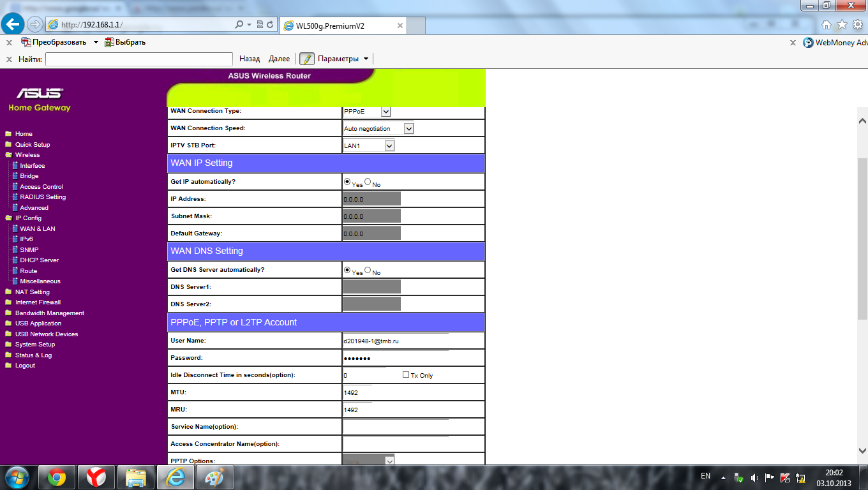Go to the Internet Firewall section
The height and width of the screenshot is (490, 868).
click(38, 302)
